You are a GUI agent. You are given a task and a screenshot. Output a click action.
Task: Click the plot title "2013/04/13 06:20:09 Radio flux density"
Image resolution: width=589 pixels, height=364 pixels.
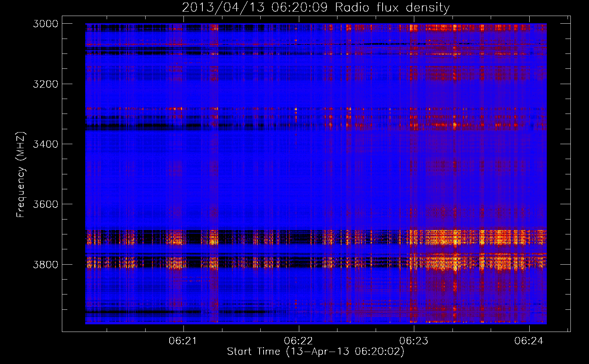(316, 7)
